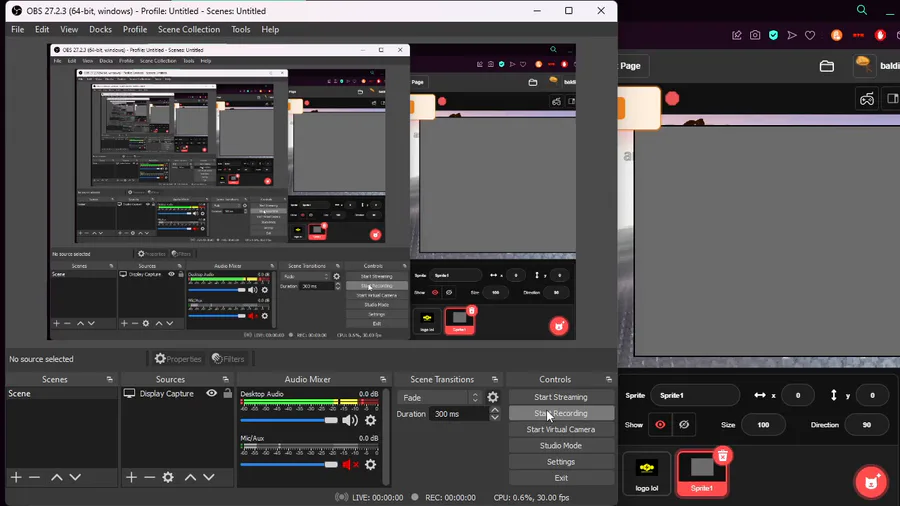Click add sprite cat button
The image size is (900, 506).
(871, 482)
